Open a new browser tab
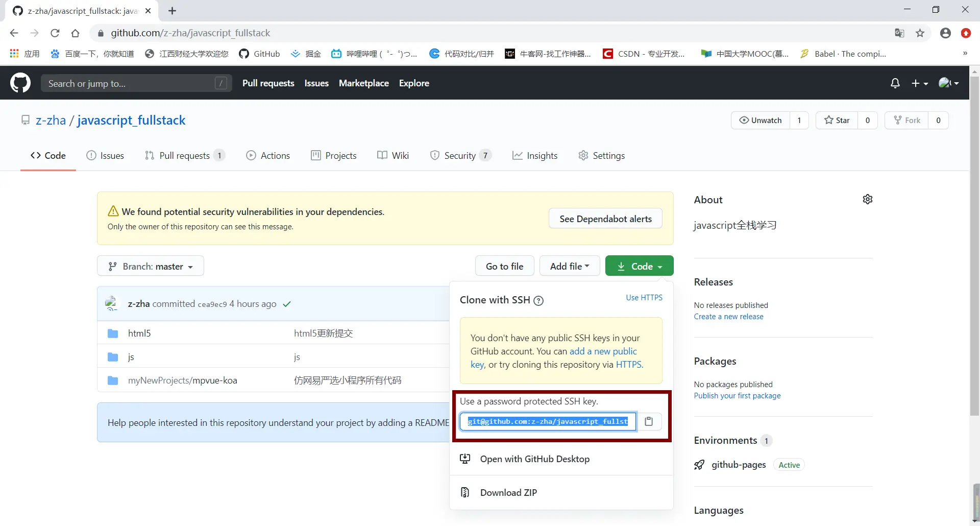This screenshot has width=980, height=526. [x=172, y=11]
